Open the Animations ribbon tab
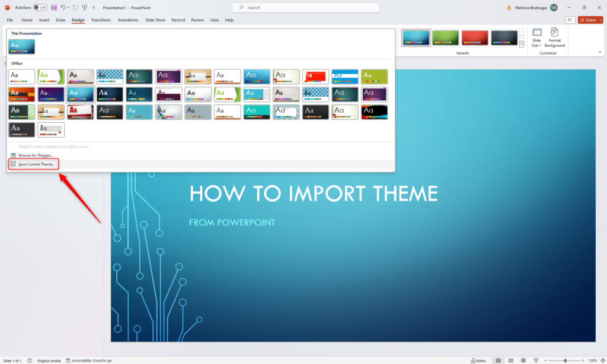 click(128, 20)
